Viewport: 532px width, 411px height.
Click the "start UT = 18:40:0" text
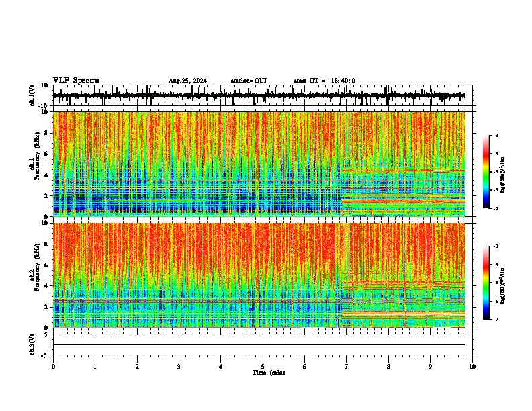[x=324, y=81]
